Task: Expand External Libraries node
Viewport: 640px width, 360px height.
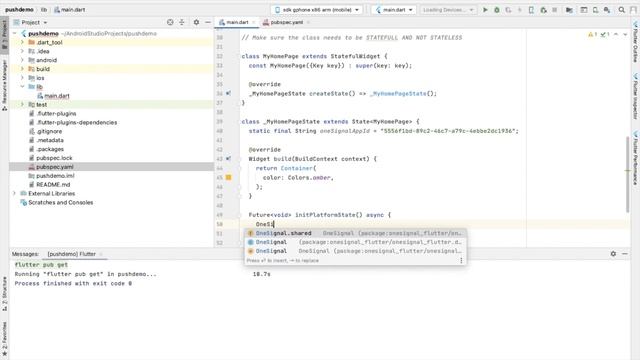Action: coord(15,193)
